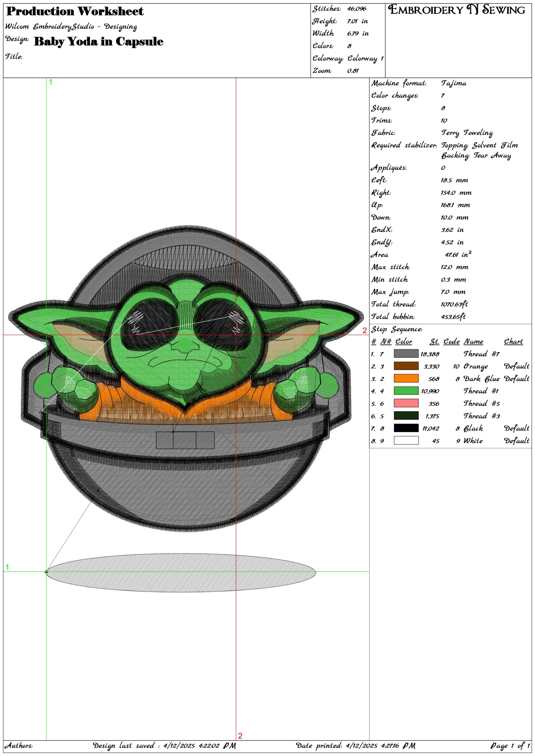Click the 'Production Worksheet' heading
Image resolution: width=535 pixels, height=756 pixels.
(75, 12)
